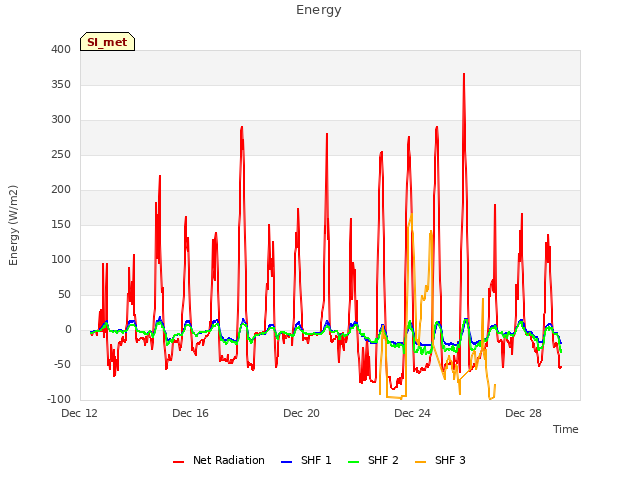The height and width of the screenshot is (480, 640).
Task: Click the orange SHF 3 peak near 165
Action: tap(411, 214)
